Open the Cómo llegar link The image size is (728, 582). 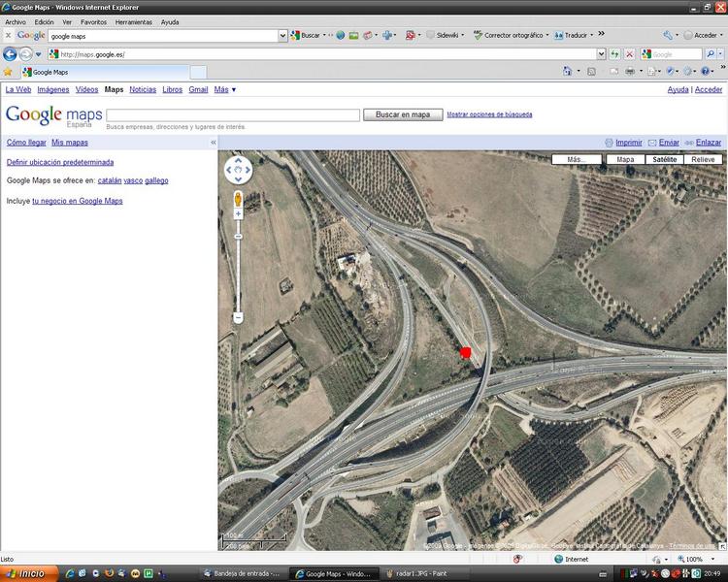(x=26, y=143)
